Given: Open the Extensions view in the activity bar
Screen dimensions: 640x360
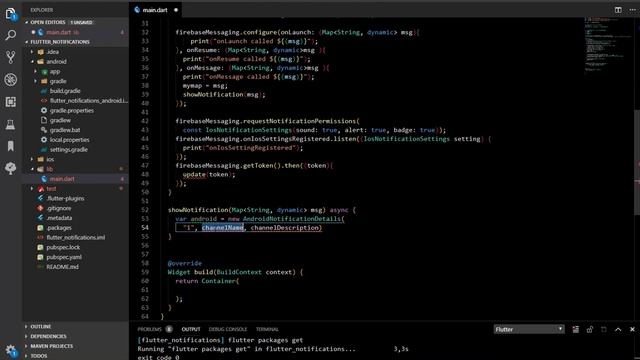Looking at the screenshot, I should click(x=11, y=102).
